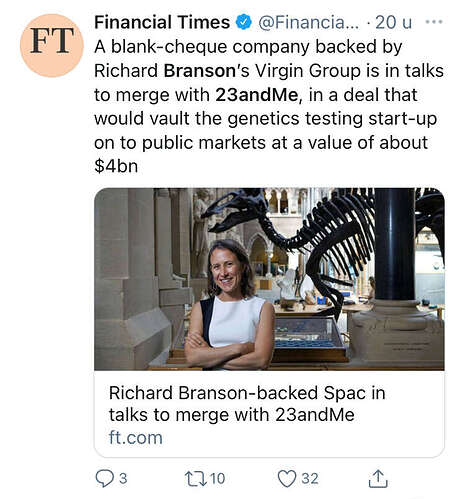Retweet using the arrows icon
This screenshot has height=499, width=465.
pos(196,478)
